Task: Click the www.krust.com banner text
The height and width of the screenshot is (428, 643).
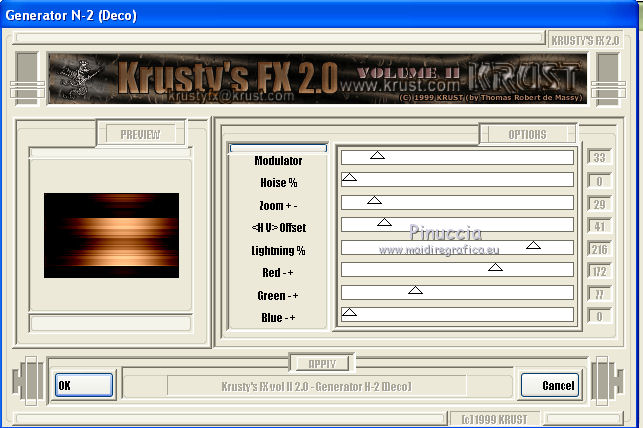Action: click(x=400, y=86)
